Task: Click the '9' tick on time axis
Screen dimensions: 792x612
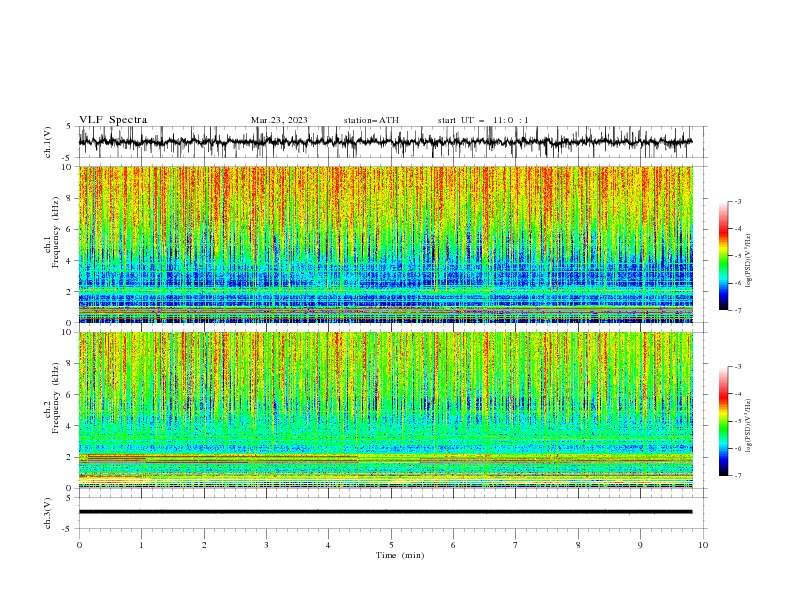Action: coord(640,545)
